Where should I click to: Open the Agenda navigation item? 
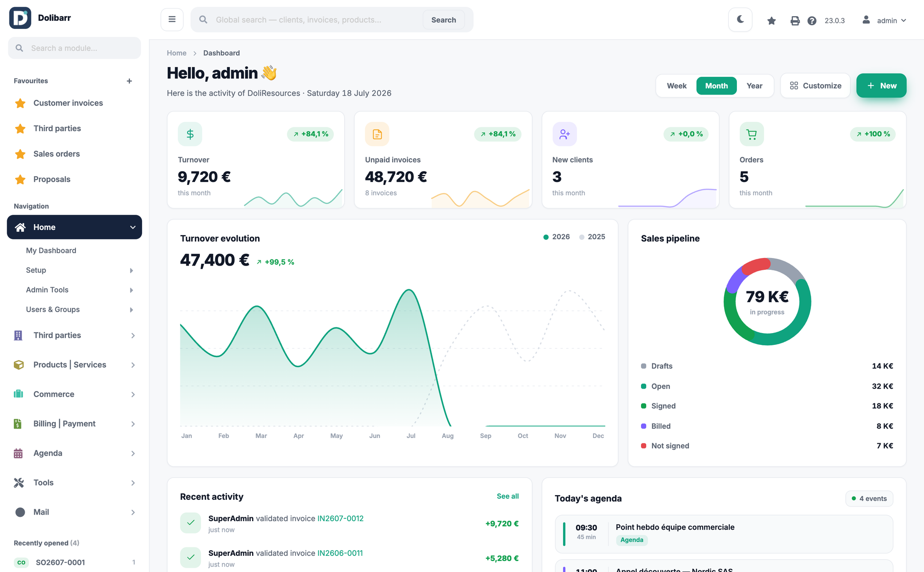75,453
